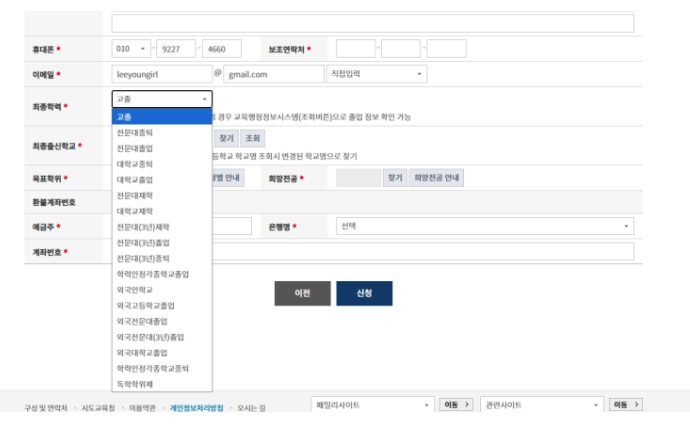
Task: Open the 구성 및 연락처 footer link
Action: (x=46, y=408)
